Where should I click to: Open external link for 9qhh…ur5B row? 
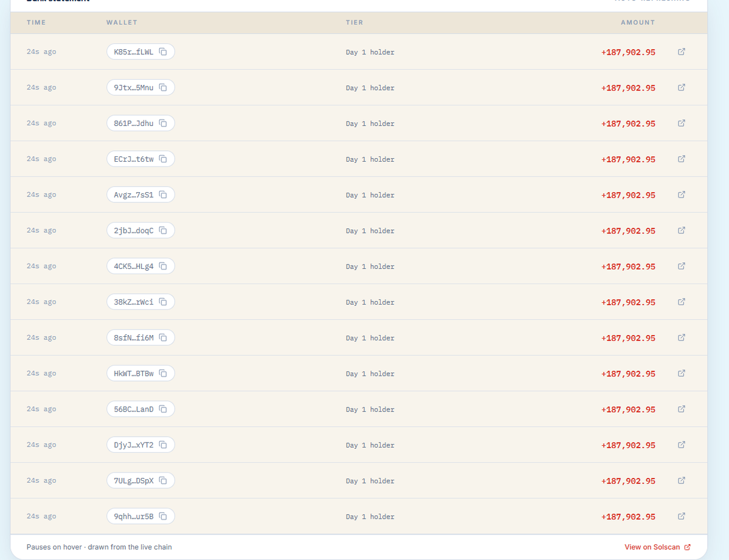tap(682, 516)
